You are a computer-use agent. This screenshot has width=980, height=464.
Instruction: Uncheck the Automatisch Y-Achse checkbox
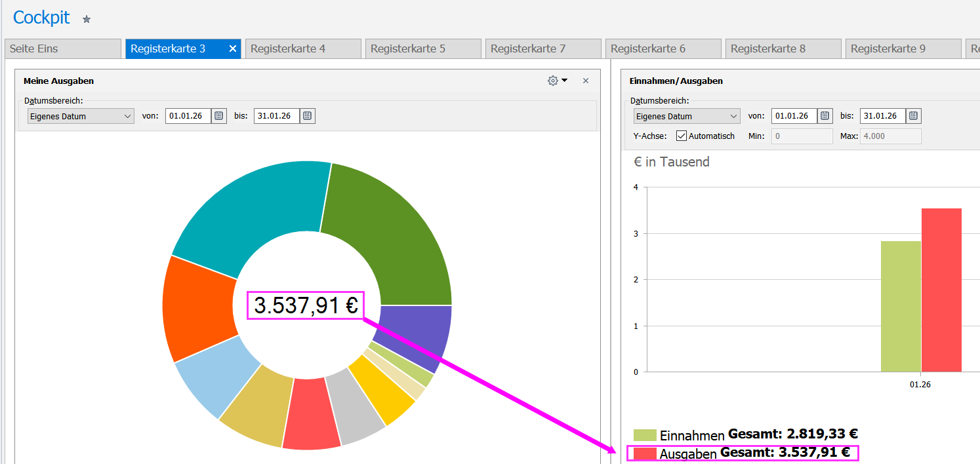pos(682,136)
